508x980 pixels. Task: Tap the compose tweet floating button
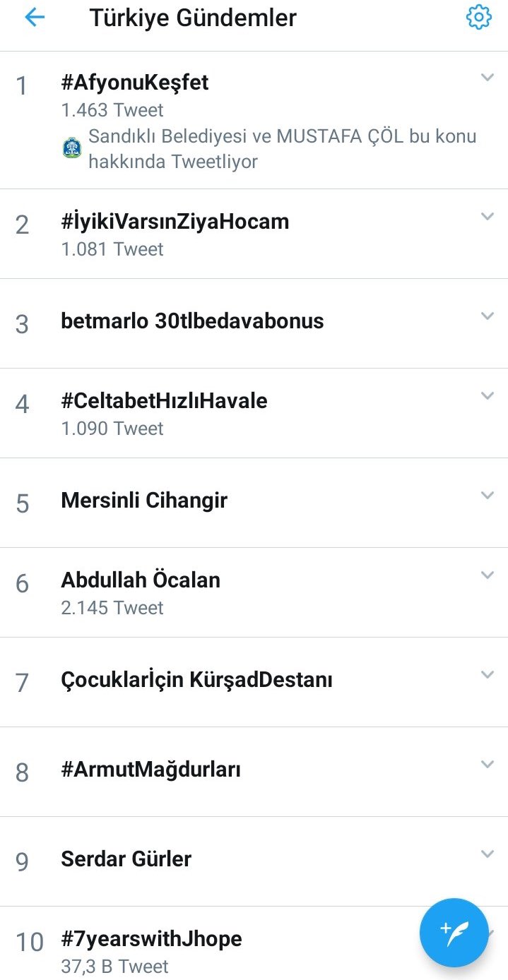pyautogui.click(x=454, y=932)
